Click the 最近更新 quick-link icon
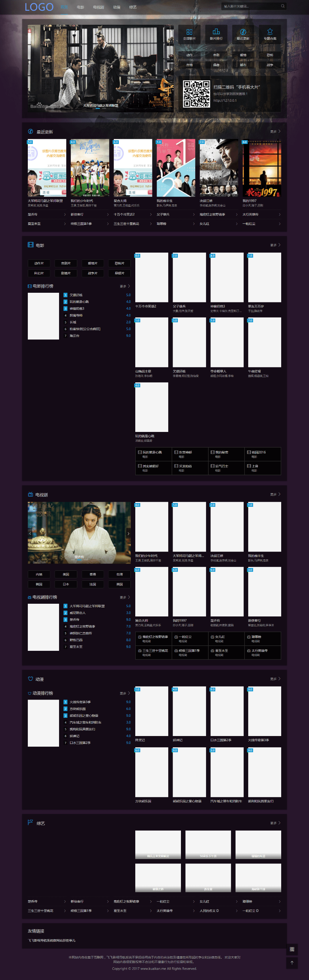Screen dimensions: 309x980 pos(243,32)
